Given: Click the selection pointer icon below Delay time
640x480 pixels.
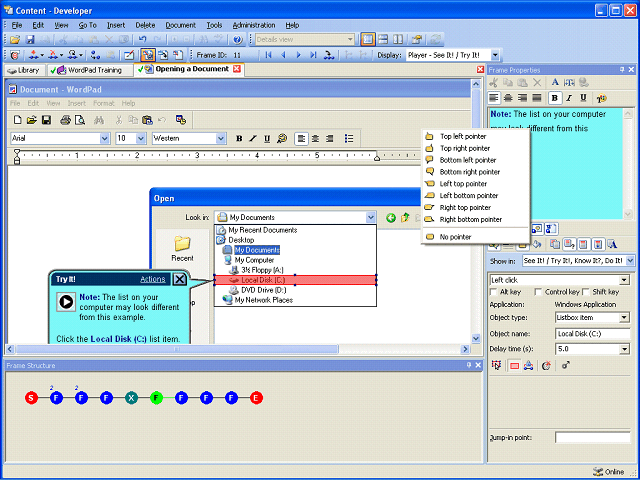Looking at the screenshot, I should [x=496, y=365].
